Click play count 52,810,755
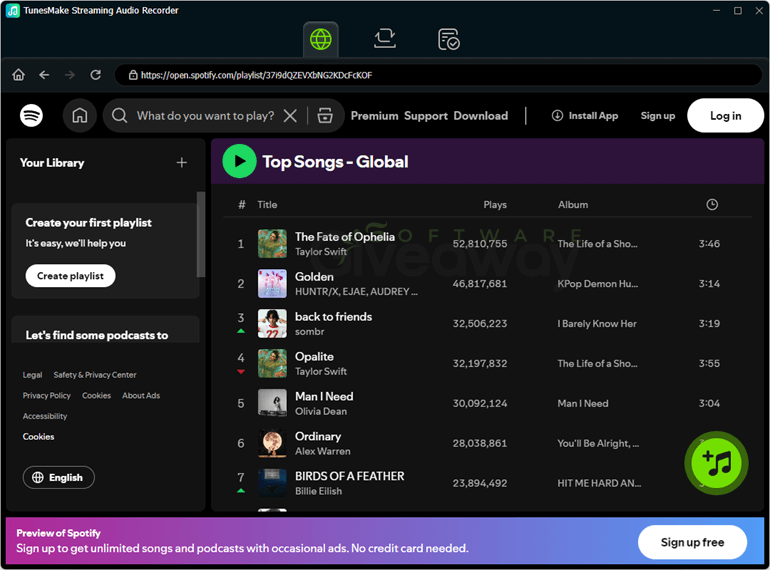Screen dimensions: 770x570 [x=480, y=244]
